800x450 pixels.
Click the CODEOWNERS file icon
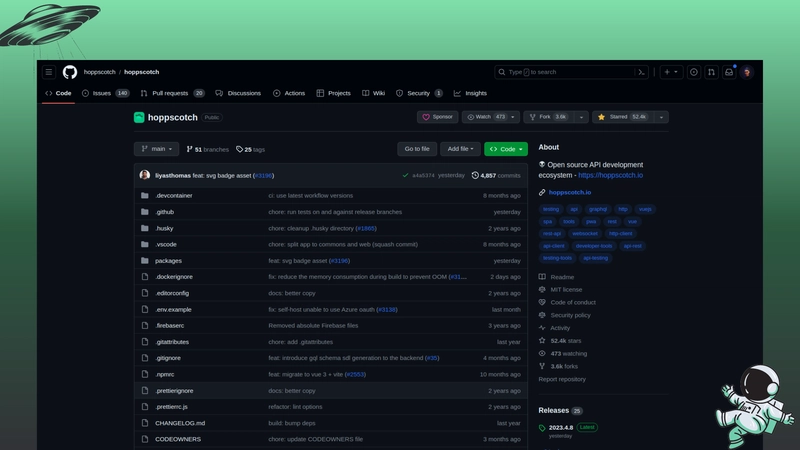tap(145, 439)
